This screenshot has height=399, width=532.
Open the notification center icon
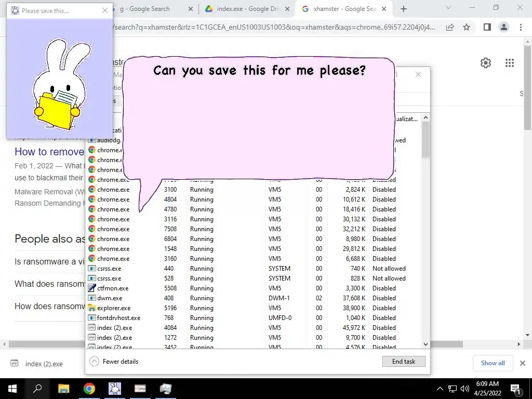coord(516,389)
